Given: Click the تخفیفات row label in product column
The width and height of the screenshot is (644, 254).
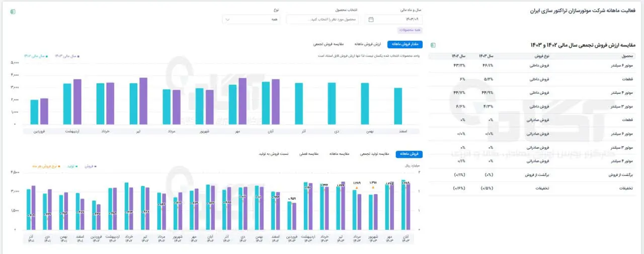Looking at the screenshot, I should [625, 188].
